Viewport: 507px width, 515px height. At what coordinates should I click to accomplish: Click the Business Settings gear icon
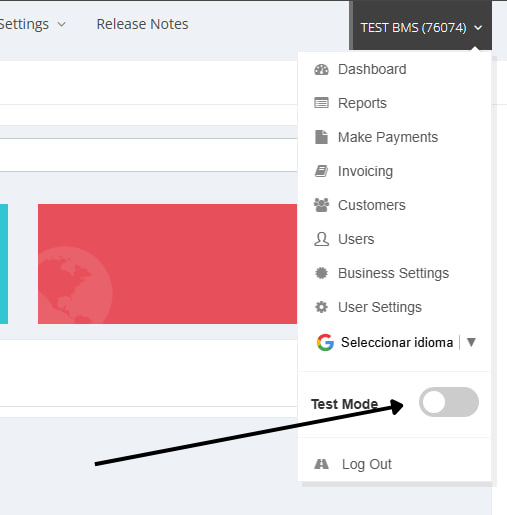[321, 273]
